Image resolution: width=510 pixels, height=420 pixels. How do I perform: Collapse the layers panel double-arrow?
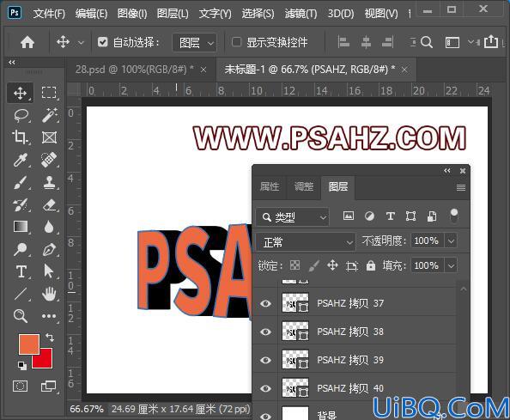(x=447, y=171)
